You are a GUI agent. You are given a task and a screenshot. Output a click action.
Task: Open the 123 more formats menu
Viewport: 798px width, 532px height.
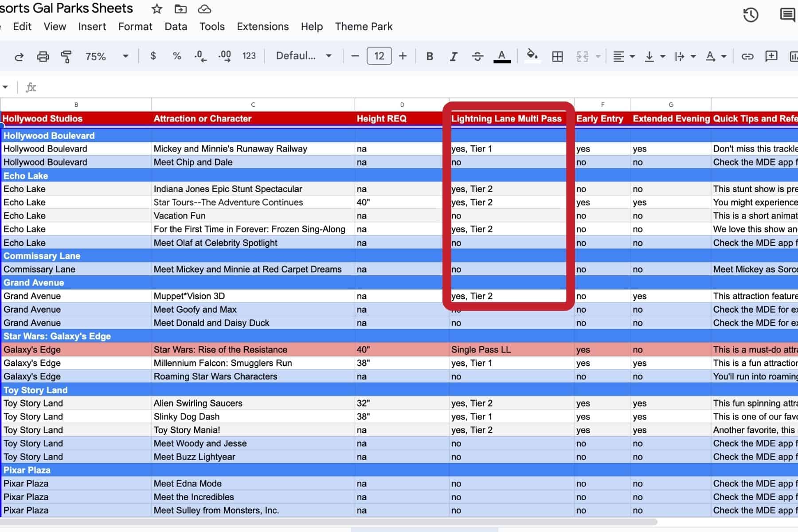pos(249,56)
